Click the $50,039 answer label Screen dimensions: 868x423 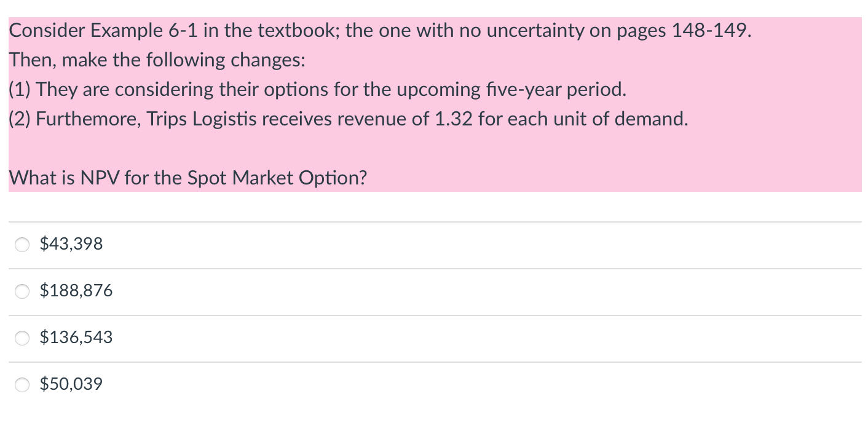[71, 383]
